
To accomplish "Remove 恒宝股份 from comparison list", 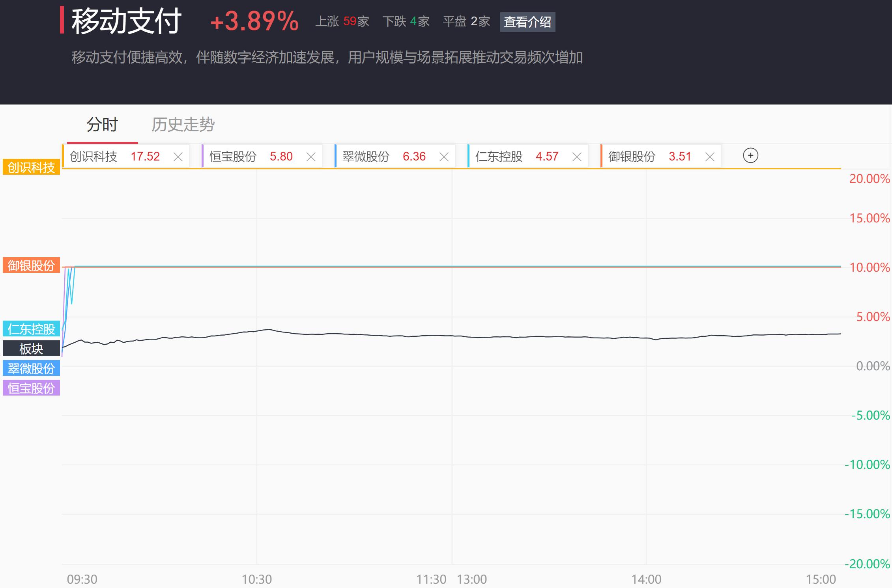I will 311,157.
